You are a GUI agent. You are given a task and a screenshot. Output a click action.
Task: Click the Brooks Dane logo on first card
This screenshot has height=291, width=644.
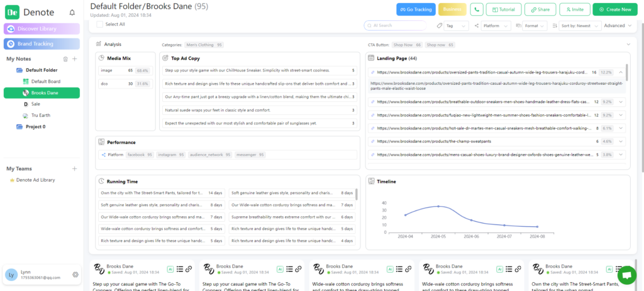pos(99,269)
